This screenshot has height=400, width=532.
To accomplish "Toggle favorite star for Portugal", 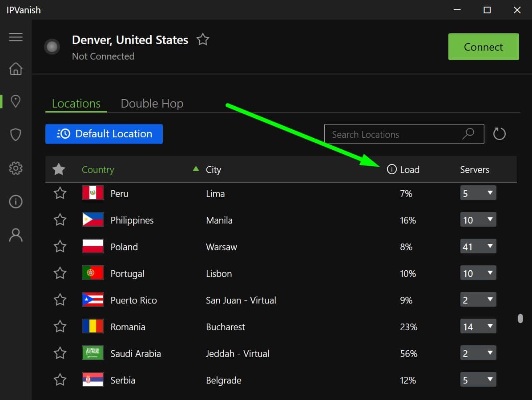I will [x=60, y=273].
